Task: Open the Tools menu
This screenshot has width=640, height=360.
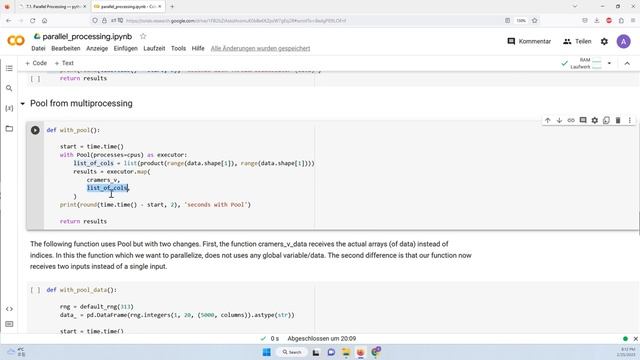Action: coord(178,48)
